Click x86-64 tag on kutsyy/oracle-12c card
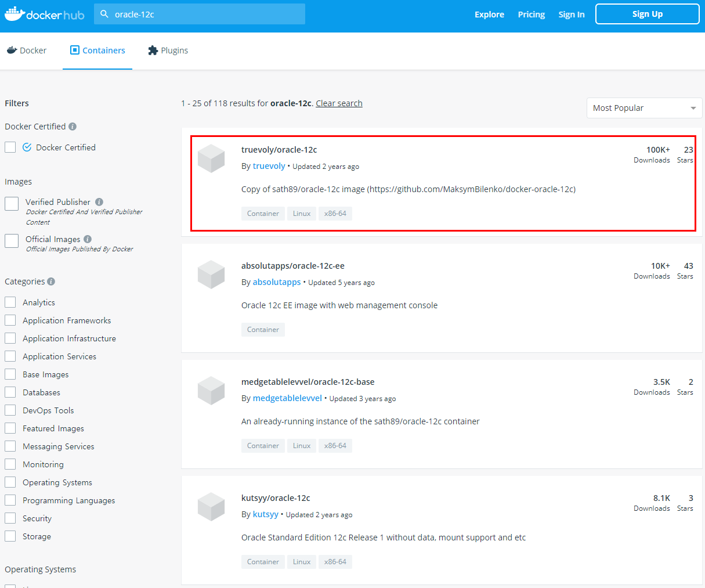The width and height of the screenshot is (705, 588). (335, 562)
